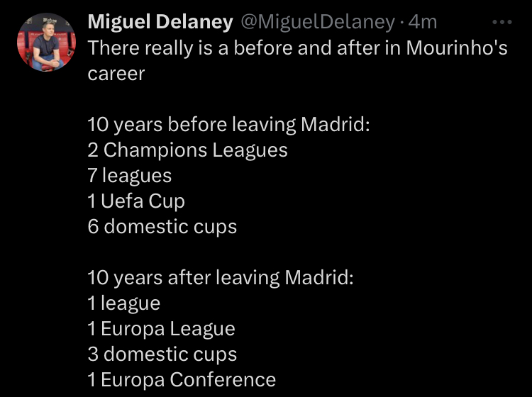
Task: Open Miguel Delaney's profile picture
Action: (47, 42)
